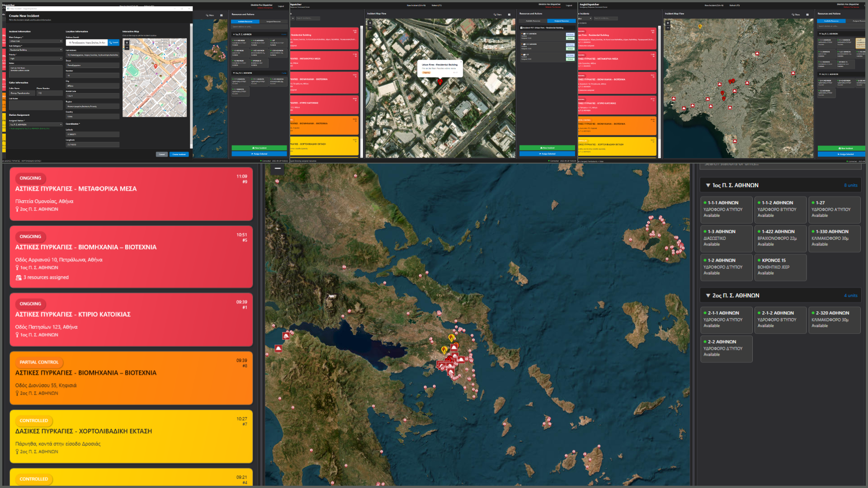This screenshot has height=488, width=868.
Task: Switch to the Assigned Resources tab
Action: (273, 21)
